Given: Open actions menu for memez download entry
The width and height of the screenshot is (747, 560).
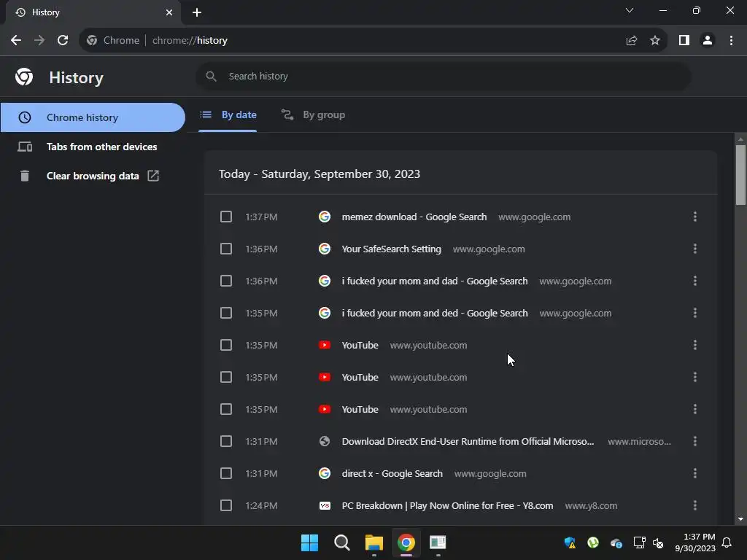Looking at the screenshot, I should click(695, 217).
